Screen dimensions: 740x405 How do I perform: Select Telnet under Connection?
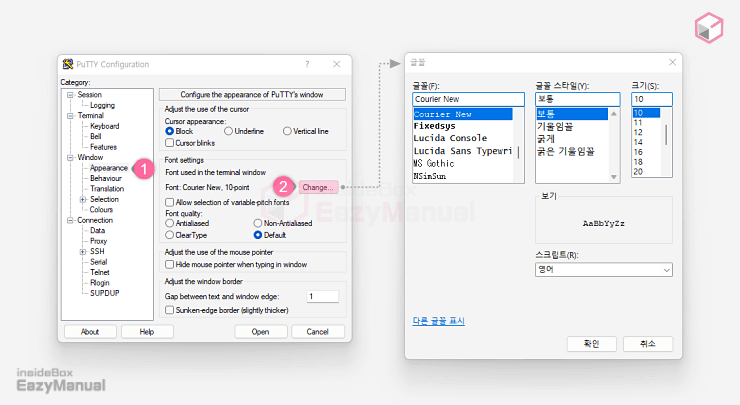[x=100, y=272]
